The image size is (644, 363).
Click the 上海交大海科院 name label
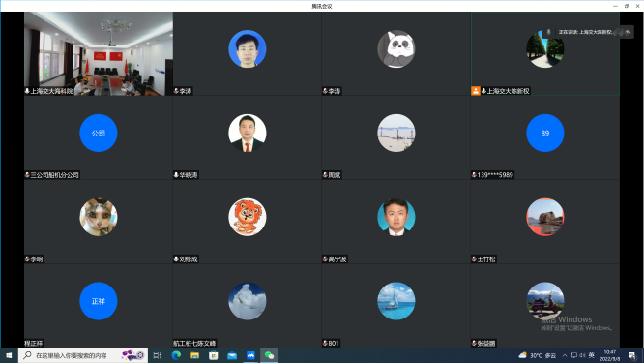coord(52,91)
